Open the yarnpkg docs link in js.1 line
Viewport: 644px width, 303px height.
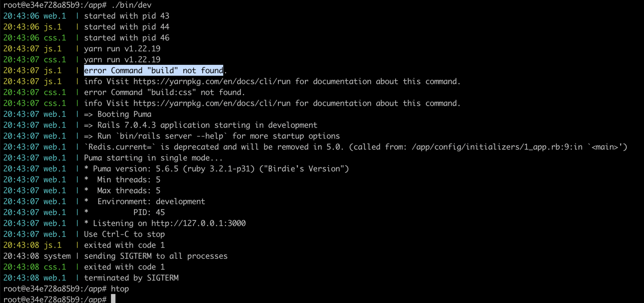pyautogui.click(x=212, y=82)
